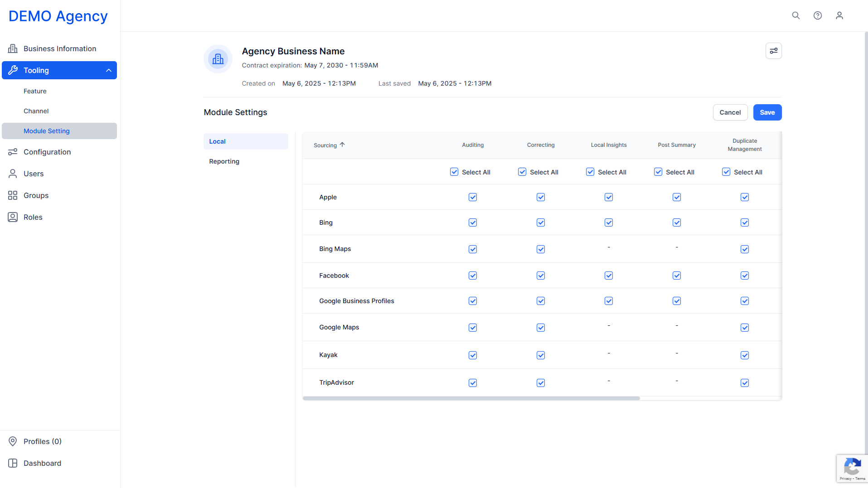Uncheck Bing Maps Duplicate Management checkbox

pos(745,249)
